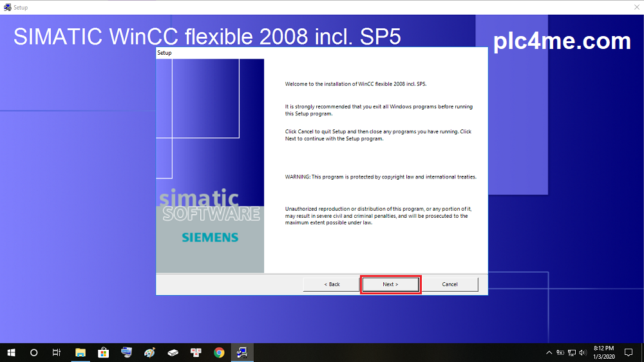Click the Next button in Setup
644x362 pixels.
(390, 284)
